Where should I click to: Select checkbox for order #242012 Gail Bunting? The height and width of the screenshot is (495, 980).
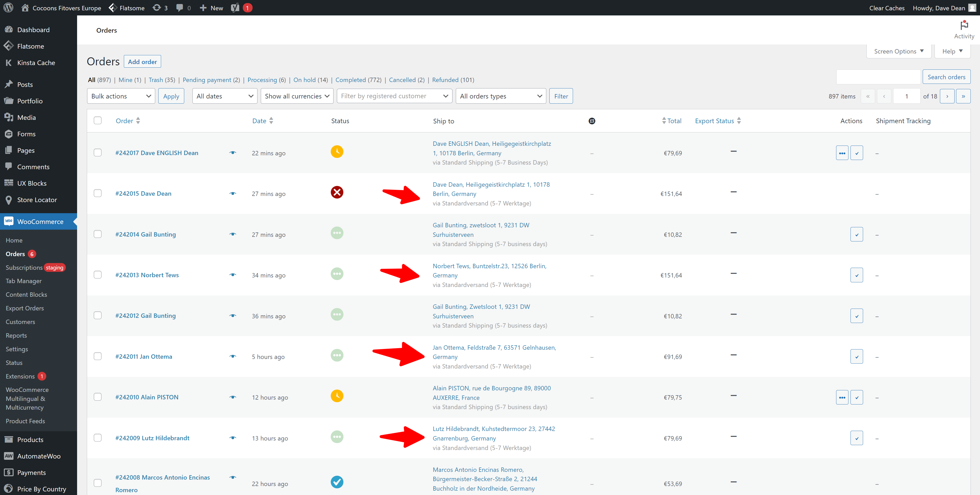[x=98, y=316]
